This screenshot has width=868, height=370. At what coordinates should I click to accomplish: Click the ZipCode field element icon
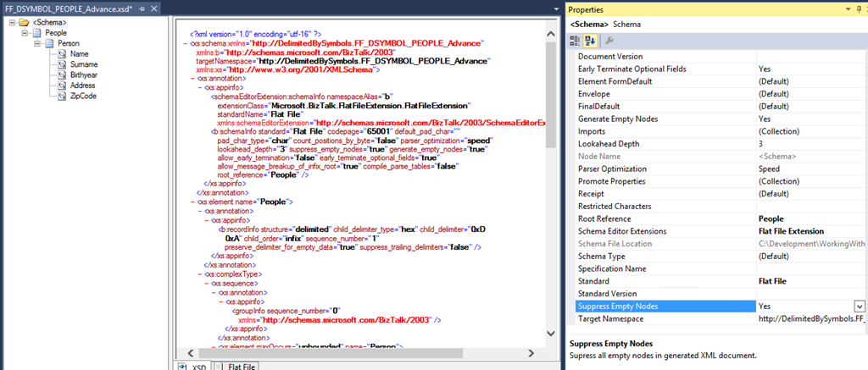pos(63,97)
